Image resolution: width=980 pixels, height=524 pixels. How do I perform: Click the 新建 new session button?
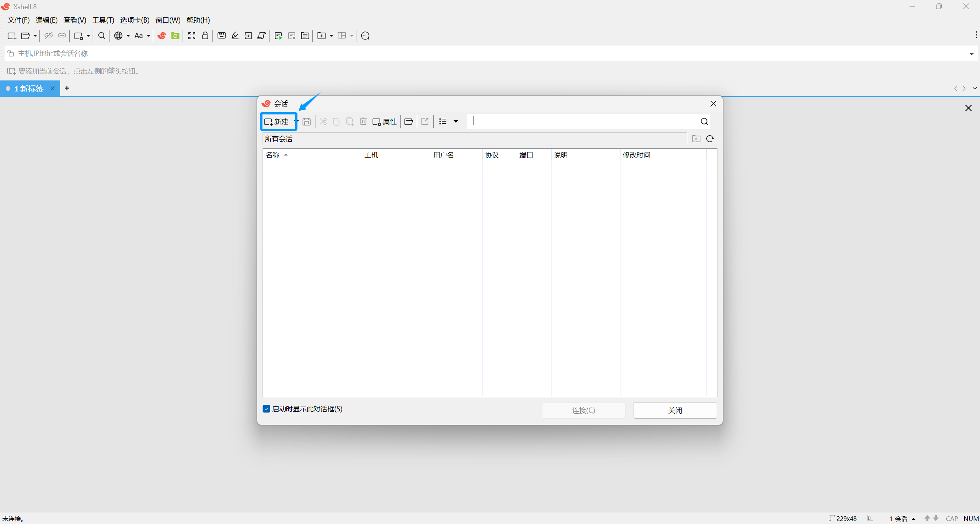[277, 122]
